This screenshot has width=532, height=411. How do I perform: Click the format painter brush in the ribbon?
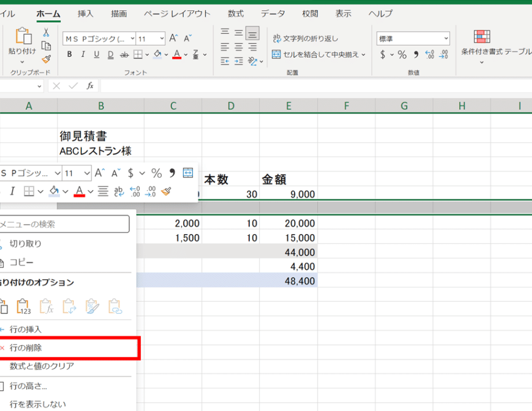(x=46, y=59)
